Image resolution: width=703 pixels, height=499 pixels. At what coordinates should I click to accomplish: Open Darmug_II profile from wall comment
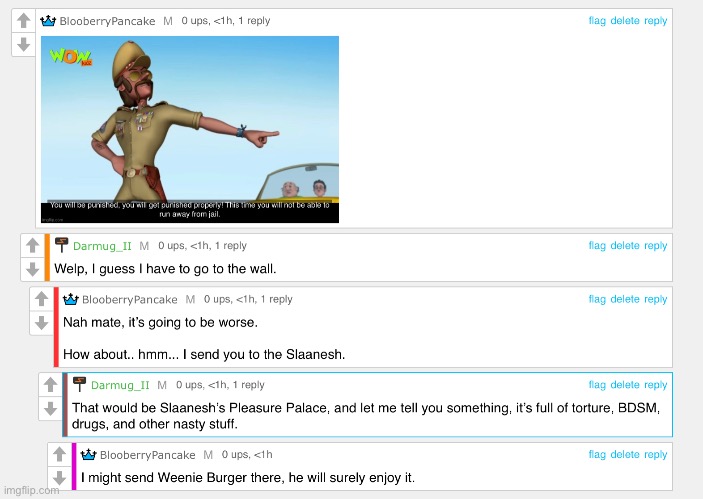(102, 246)
